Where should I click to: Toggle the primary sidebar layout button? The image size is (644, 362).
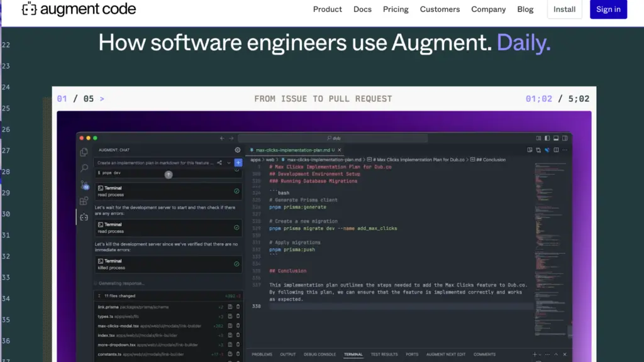point(547,138)
